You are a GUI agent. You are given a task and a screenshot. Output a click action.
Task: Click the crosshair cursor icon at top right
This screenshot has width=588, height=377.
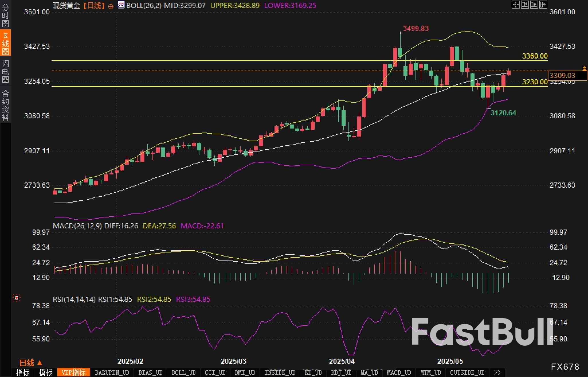(516, 5)
